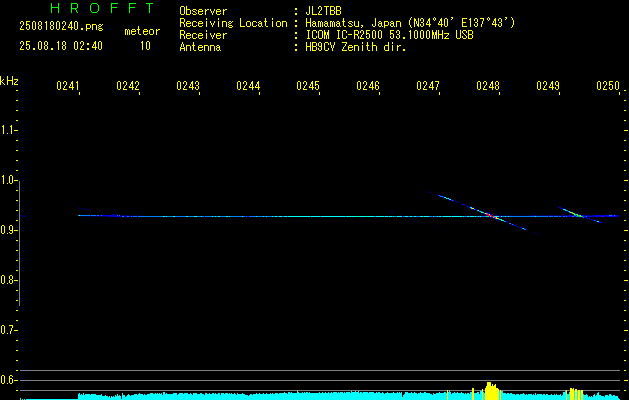Viewport: 629px width, 400px height.
Task: Click the 0246 time axis marker
Action: (x=368, y=86)
